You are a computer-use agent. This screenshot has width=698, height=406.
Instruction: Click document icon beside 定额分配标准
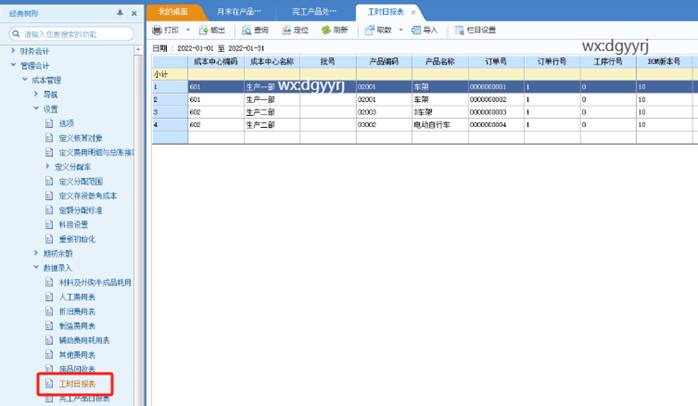point(49,210)
